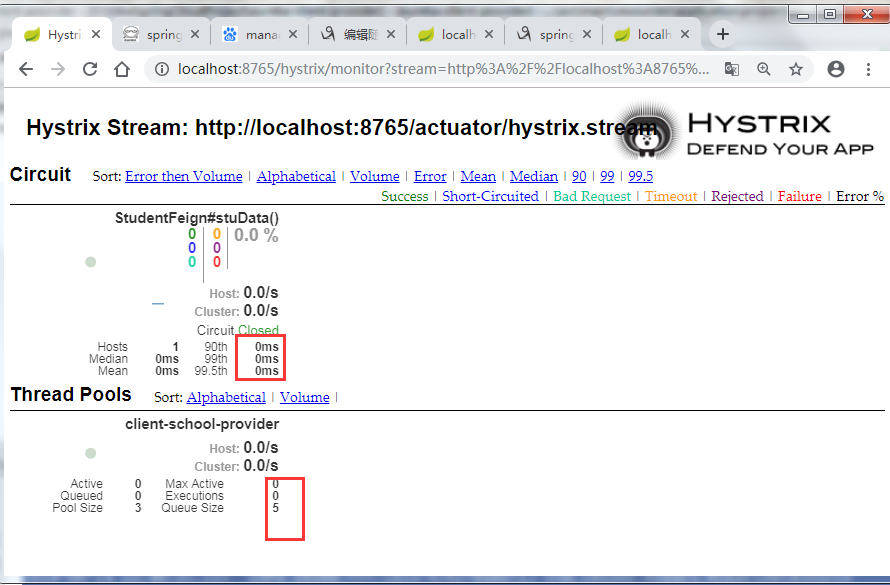
Task: Switch to the 编辑 tab
Action: [356, 35]
